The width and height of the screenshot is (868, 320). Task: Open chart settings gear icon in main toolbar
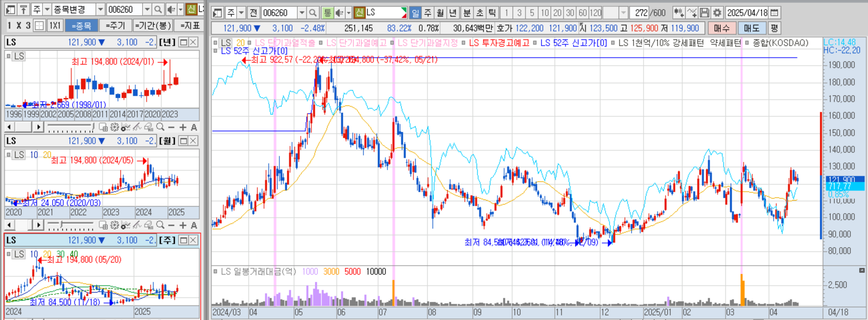coord(717,13)
